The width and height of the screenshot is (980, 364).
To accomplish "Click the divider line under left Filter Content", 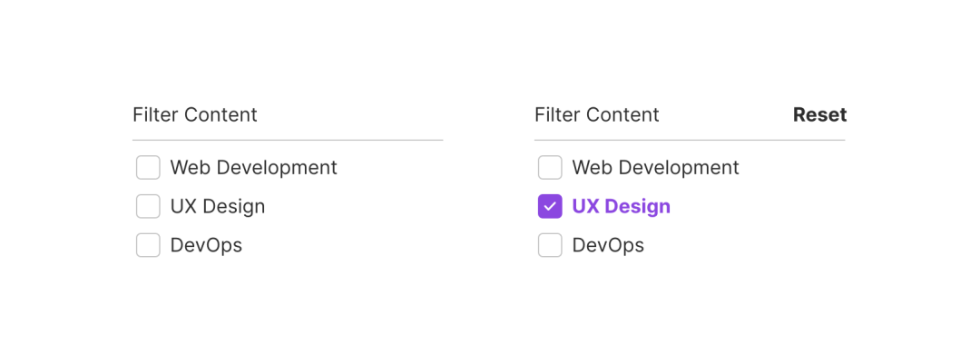I will (x=288, y=140).
